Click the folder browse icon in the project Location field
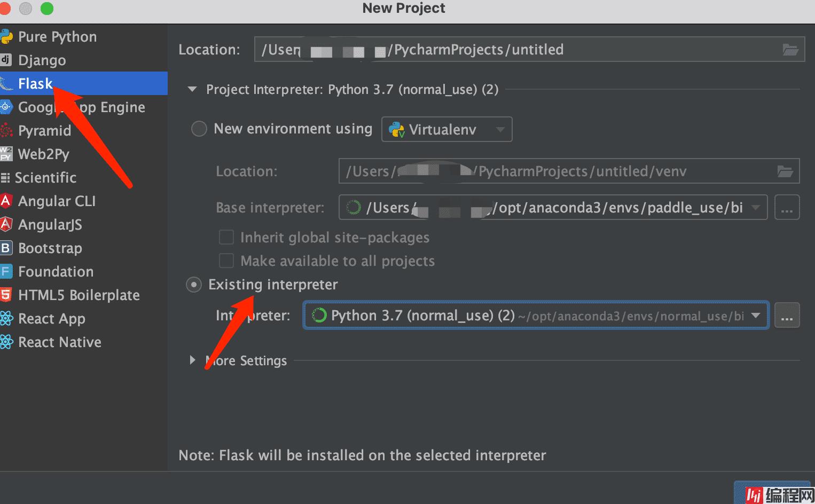 pos(790,50)
